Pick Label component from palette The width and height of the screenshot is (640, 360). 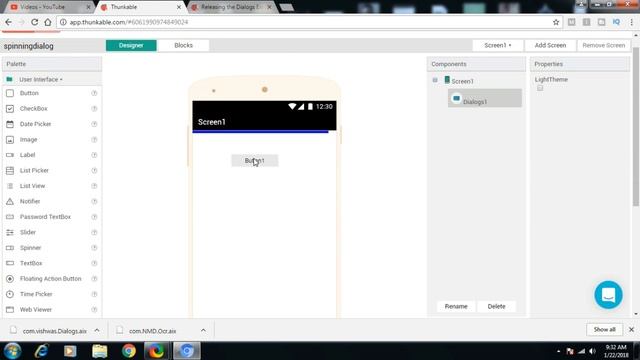(27, 155)
